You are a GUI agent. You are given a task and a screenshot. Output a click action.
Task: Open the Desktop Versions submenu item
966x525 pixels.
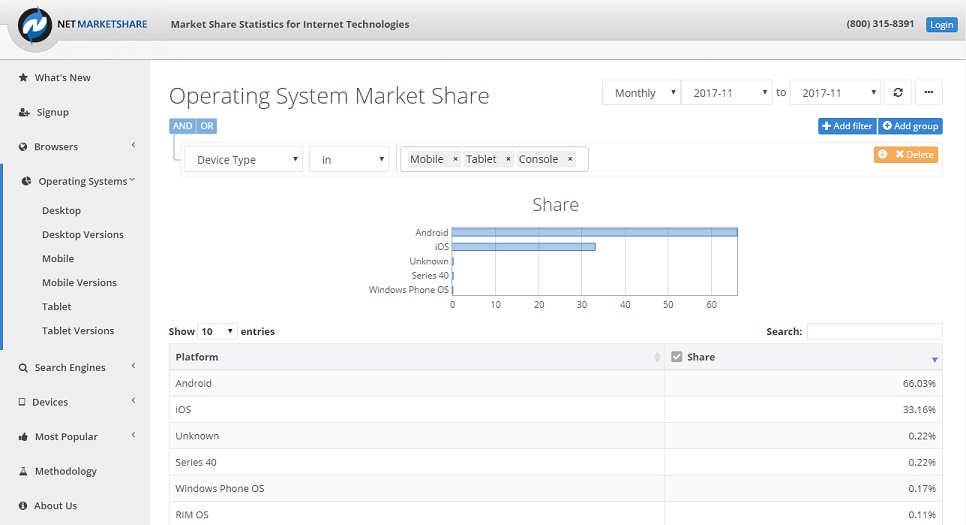[83, 235]
